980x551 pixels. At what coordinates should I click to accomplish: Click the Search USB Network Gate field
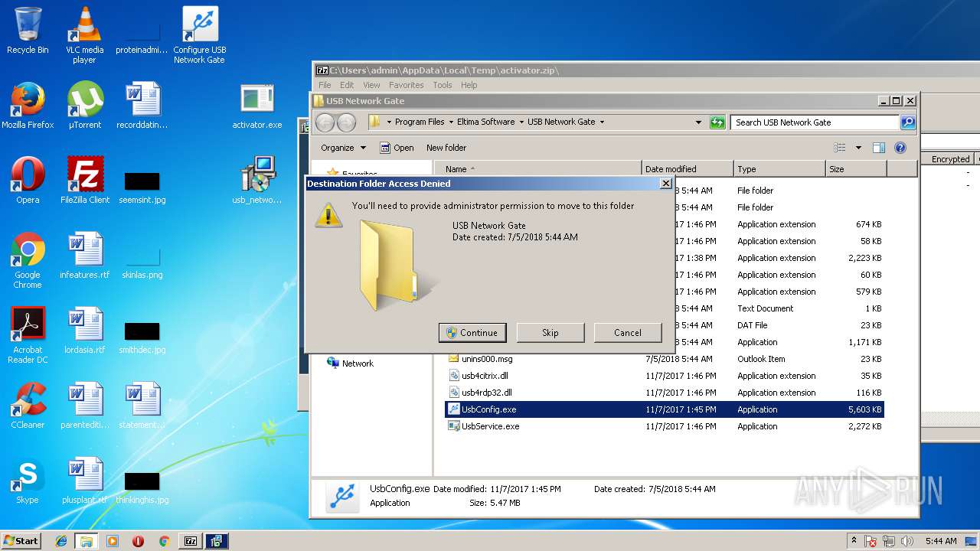pyautogui.click(x=815, y=122)
